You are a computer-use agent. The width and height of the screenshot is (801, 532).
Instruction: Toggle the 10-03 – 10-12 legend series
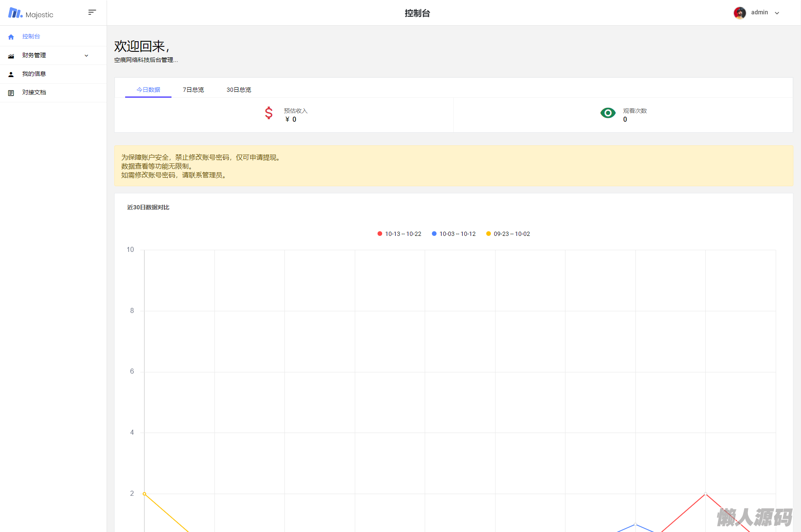tap(453, 234)
